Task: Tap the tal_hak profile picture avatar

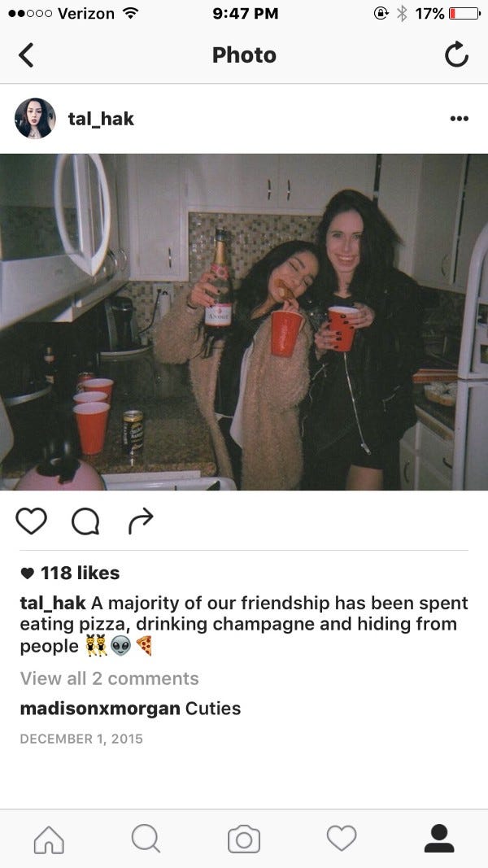Action: click(x=35, y=119)
